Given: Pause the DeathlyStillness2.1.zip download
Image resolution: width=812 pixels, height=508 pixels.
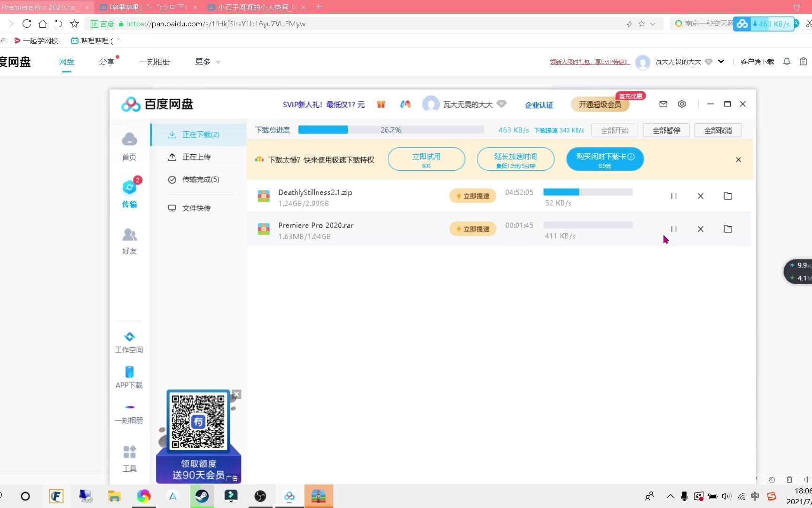Looking at the screenshot, I should click(x=674, y=196).
